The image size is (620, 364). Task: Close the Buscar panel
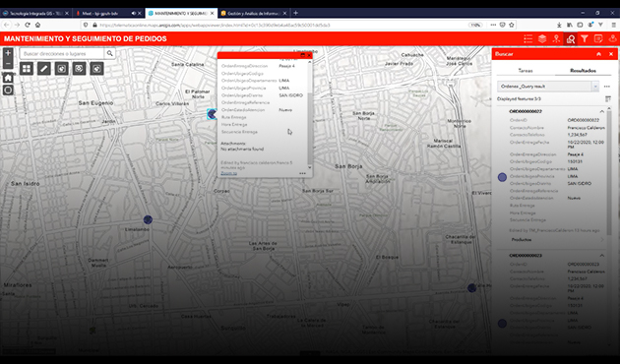click(x=611, y=54)
